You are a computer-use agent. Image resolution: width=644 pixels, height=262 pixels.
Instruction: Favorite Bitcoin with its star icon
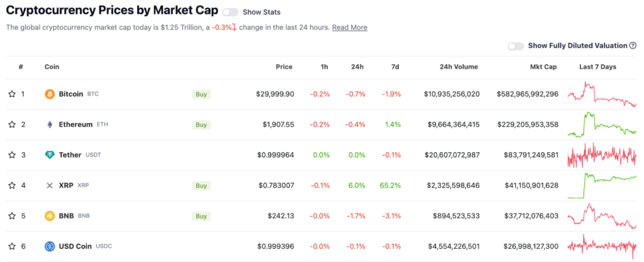(12, 94)
